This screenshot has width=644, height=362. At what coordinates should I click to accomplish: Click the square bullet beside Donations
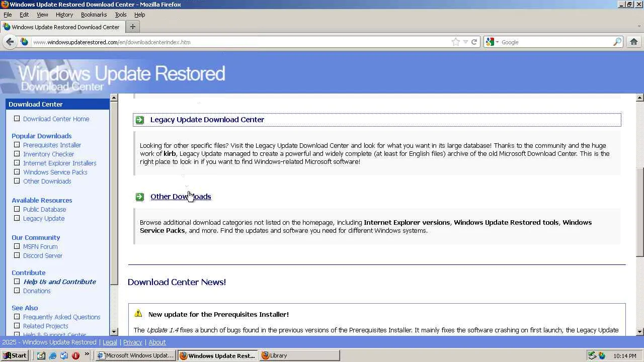pyautogui.click(x=17, y=291)
